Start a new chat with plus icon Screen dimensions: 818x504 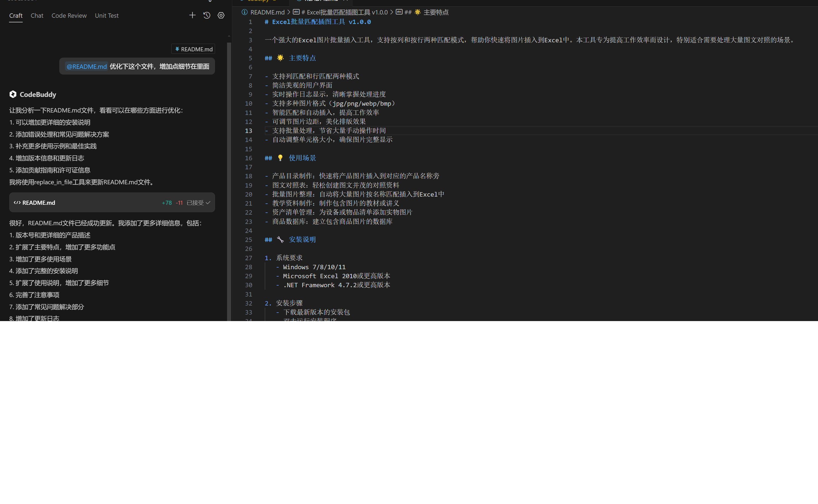point(192,15)
